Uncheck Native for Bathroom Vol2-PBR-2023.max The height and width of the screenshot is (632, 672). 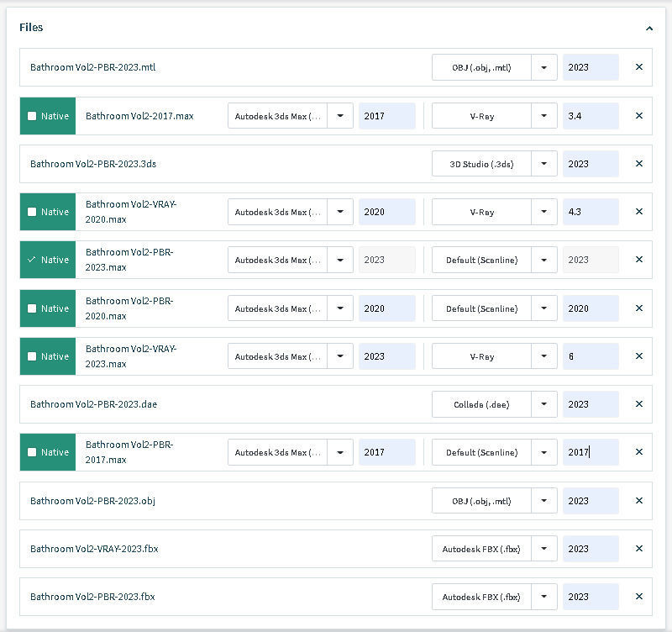coord(32,260)
